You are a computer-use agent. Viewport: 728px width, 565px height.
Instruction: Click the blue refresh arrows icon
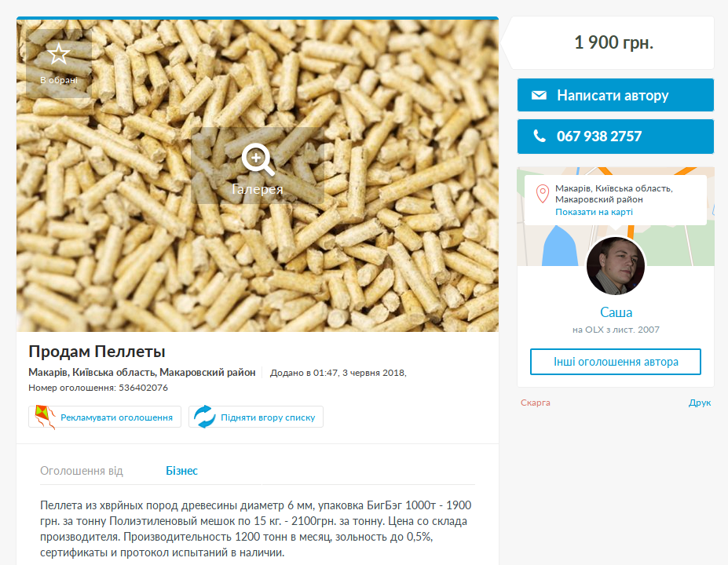pyautogui.click(x=204, y=417)
